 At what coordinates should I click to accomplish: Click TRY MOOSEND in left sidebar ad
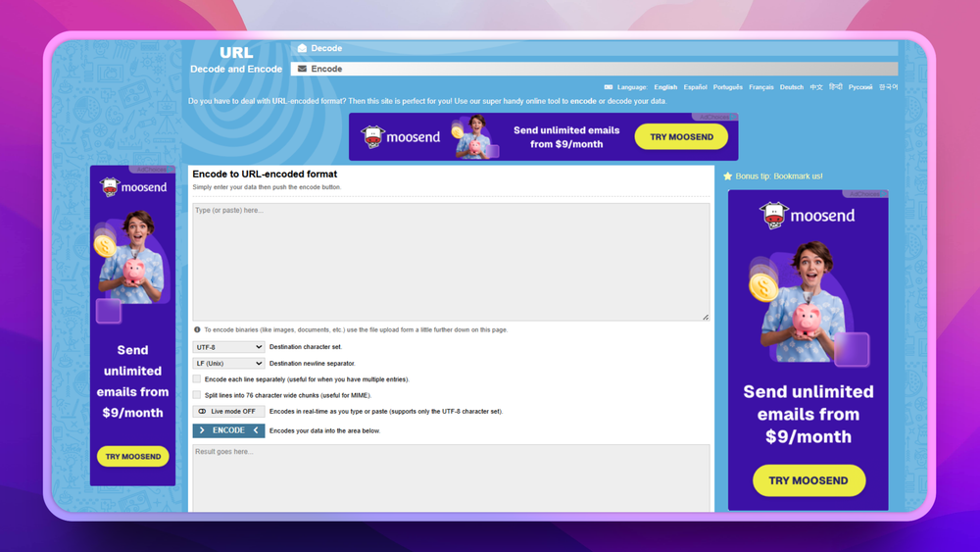pos(132,456)
